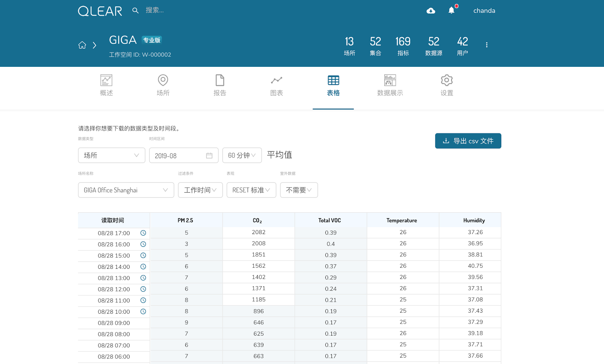Click the 42 用户 counter
The width and height of the screenshot is (604, 364).
pos(462,46)
